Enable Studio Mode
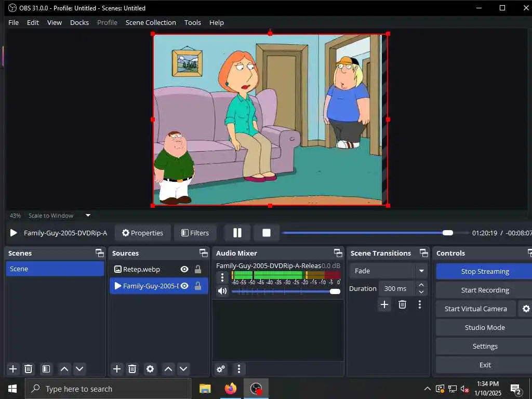 coord(485,327)
